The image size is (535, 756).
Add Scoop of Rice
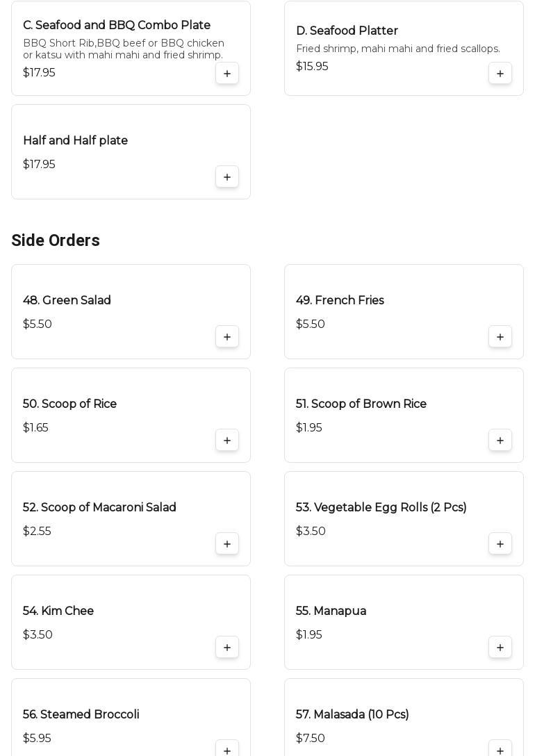coord(227,441)
